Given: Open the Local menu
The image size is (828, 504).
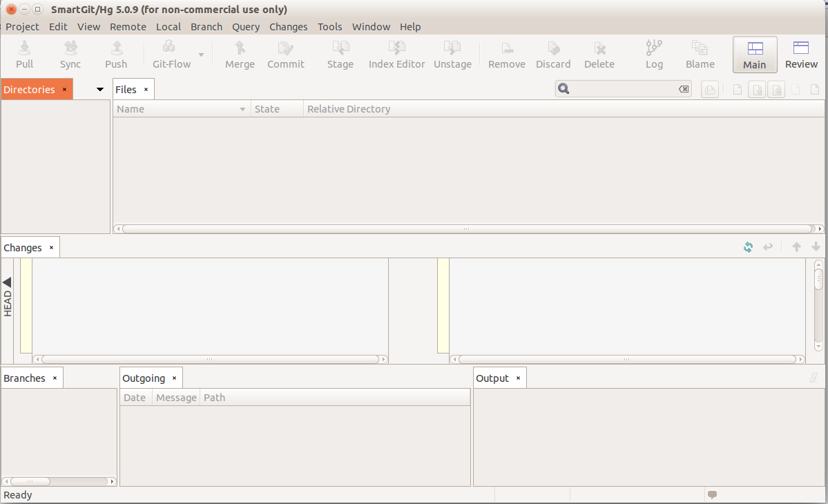Looking at the screenshot, I should [169, 27].
